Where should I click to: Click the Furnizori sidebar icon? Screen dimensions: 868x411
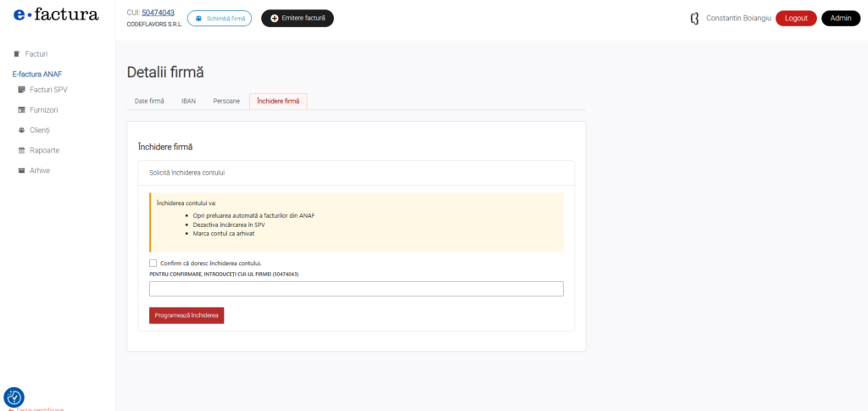21,109
